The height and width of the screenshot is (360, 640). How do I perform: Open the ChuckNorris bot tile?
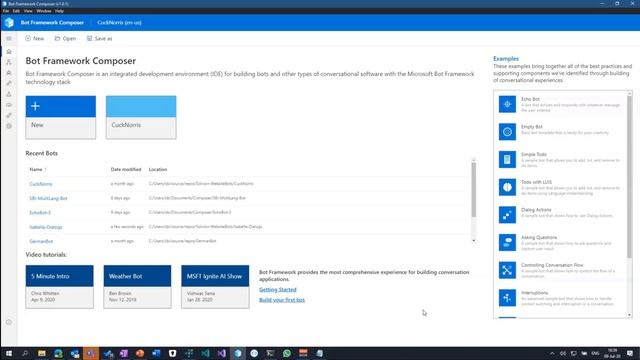coord(141,117)
